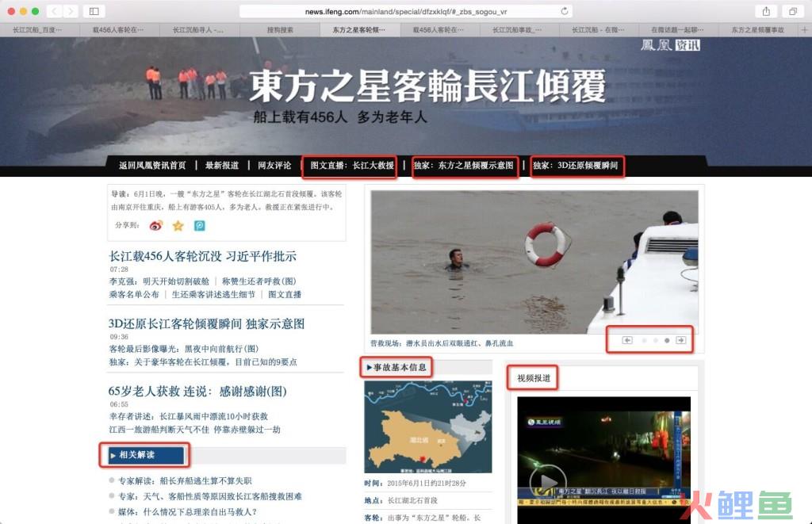Open 最新报道 nav item
The image size is (812, 524).
(222, 165)
